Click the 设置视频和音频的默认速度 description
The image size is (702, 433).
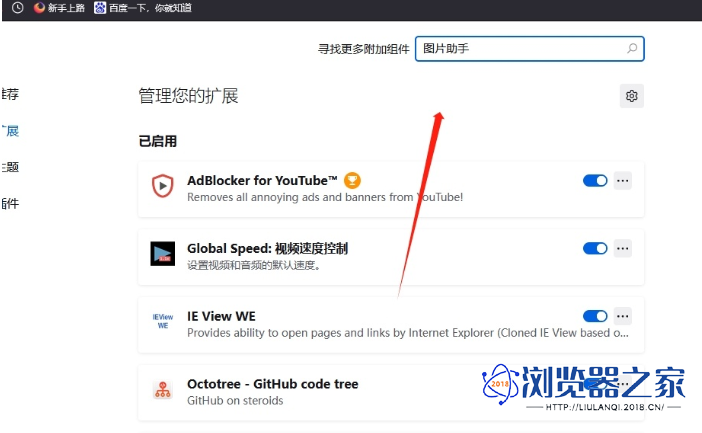tap(254, 265)
